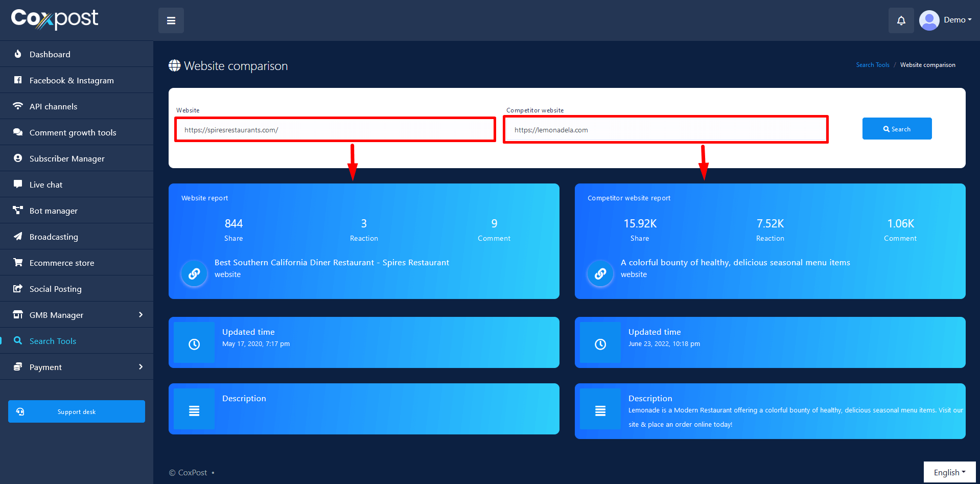Image resolution: width=980 pixels, height=484 pixels.
Task: Click the Website URL input field
Action: tap(335, 130)
